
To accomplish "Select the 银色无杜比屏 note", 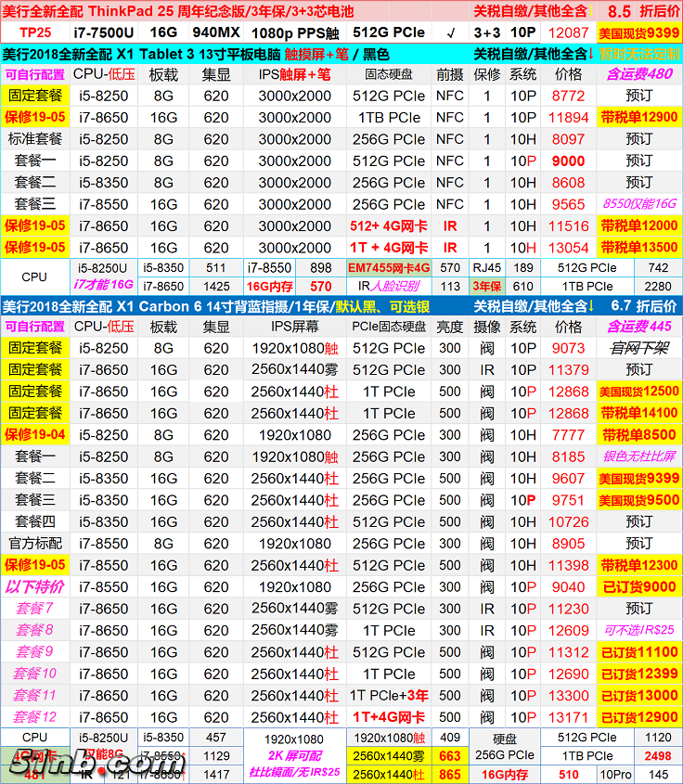I will (639, 456).
